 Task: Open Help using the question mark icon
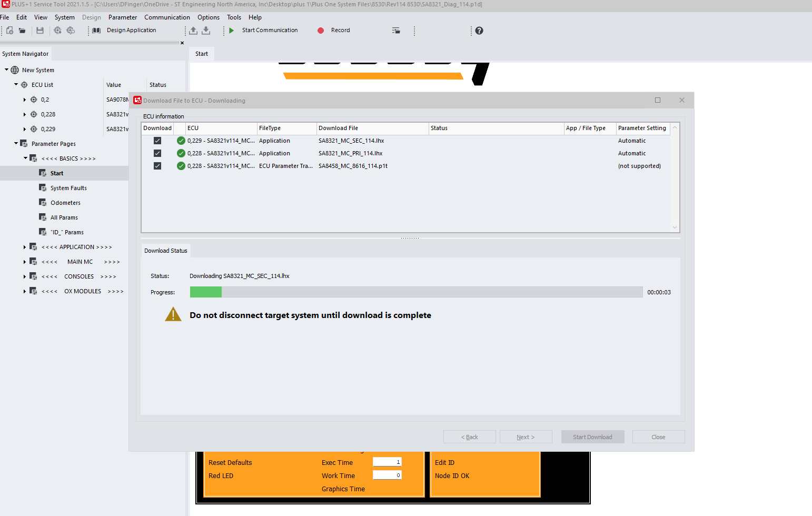tap(479, 31)
